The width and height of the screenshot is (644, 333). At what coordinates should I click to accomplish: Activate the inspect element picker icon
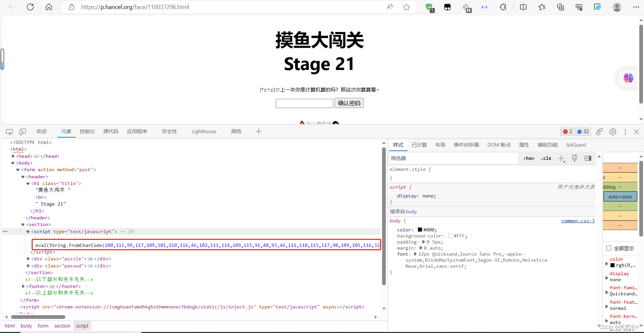9,132
